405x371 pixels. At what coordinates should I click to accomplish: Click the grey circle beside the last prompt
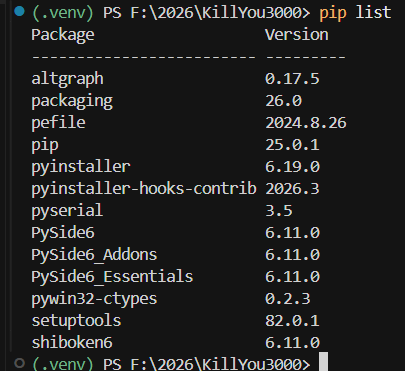[20, 363]
